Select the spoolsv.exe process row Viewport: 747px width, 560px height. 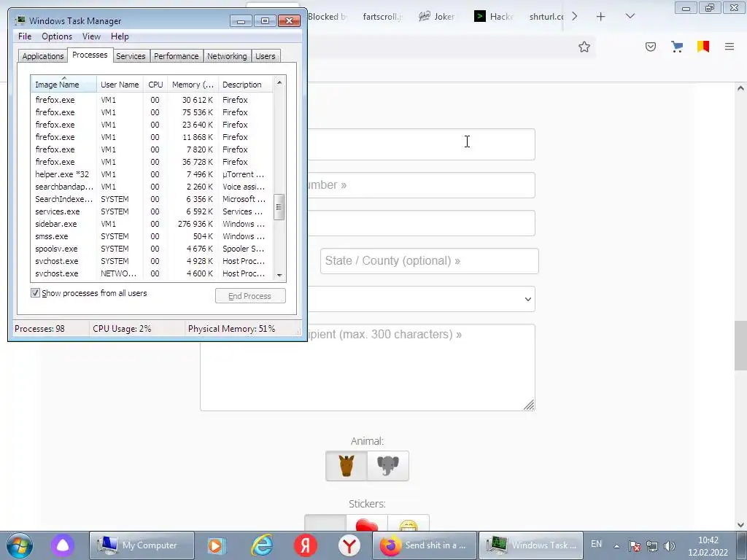[x=152, y=249]
